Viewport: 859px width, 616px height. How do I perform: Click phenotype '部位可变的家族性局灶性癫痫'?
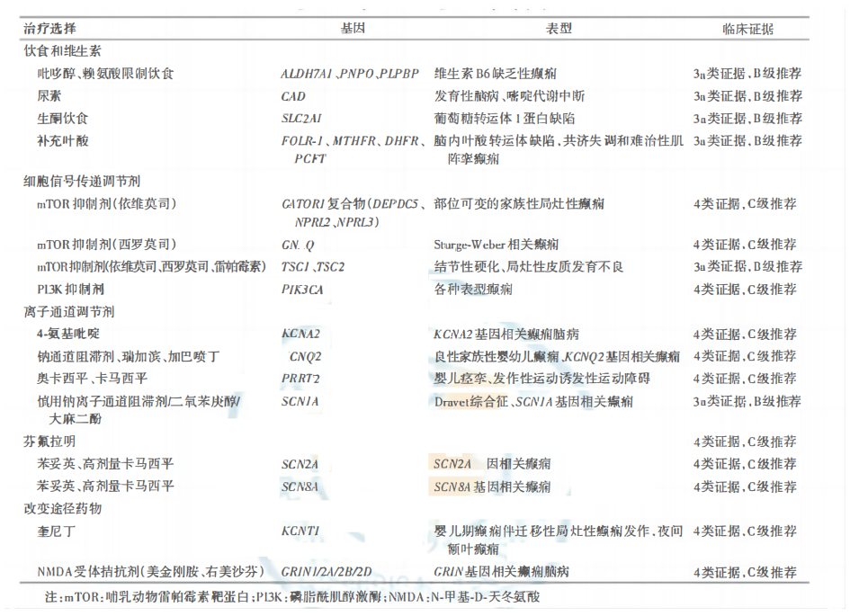tap(519, 204)
